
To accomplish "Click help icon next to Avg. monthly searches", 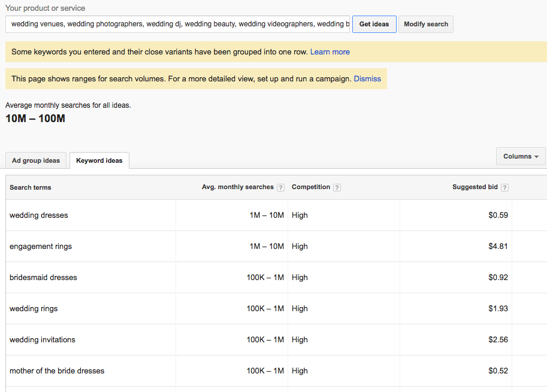I will click(x=280, y=187).
